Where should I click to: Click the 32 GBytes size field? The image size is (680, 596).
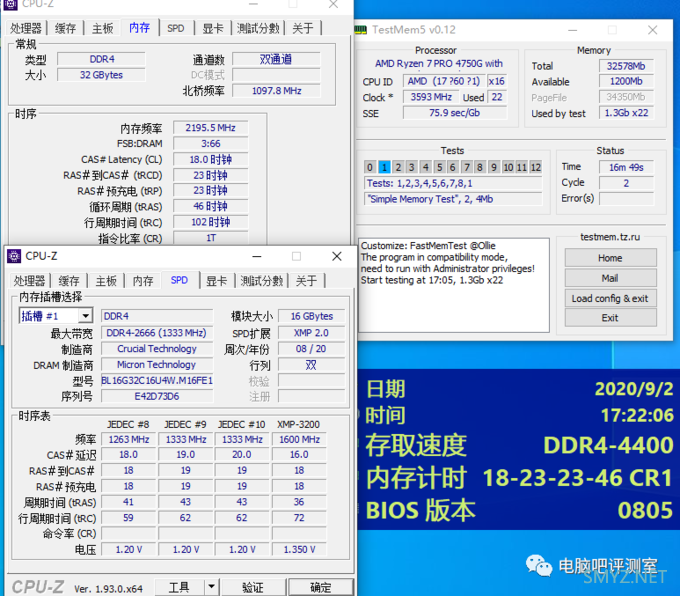[x=101, y=75]
